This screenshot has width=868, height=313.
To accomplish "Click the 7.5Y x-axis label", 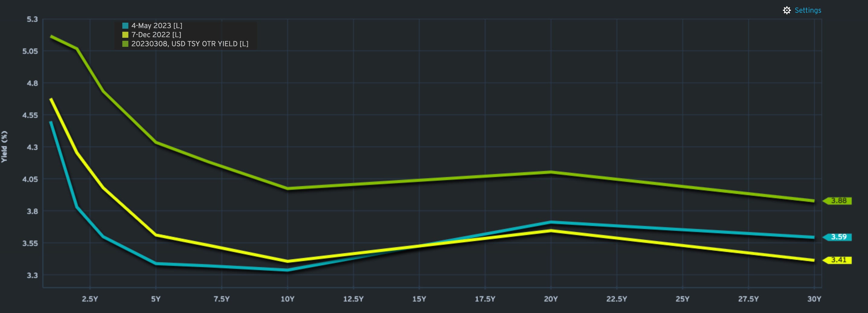I will pos(222,299).
